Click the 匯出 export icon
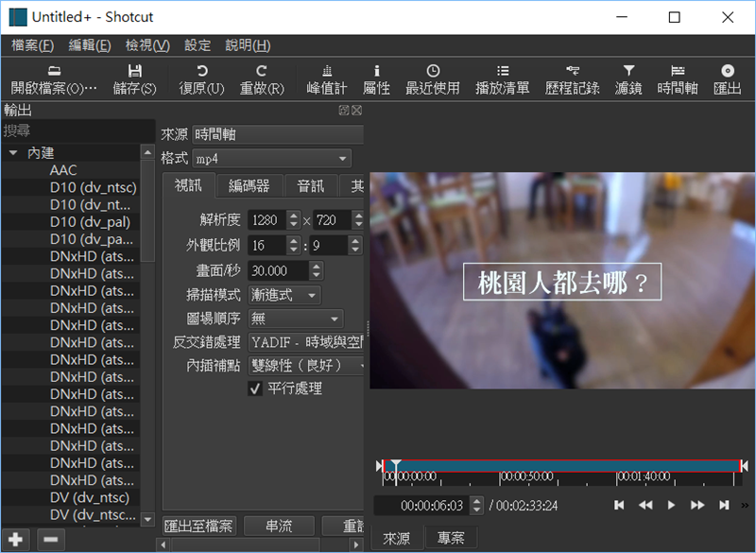Screen dimensions: 756x553 tap(727, 71)
